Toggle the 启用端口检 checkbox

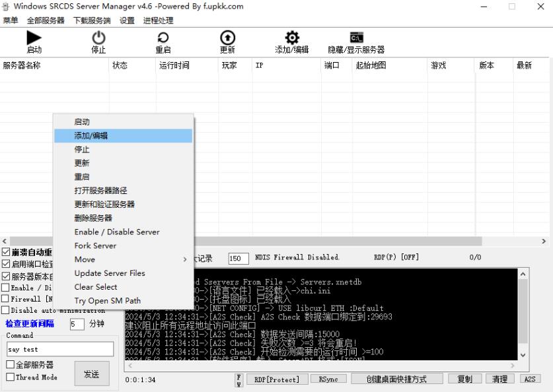click(x=6, y=264)
